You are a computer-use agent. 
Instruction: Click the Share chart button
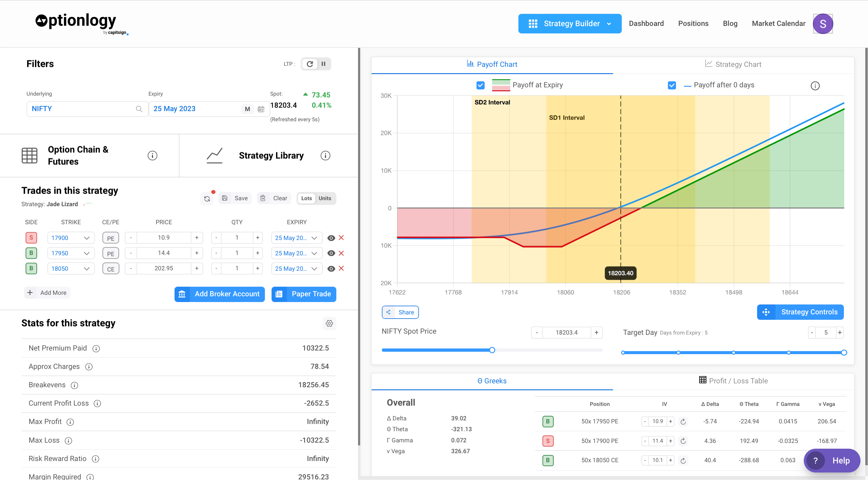(400, 312)
